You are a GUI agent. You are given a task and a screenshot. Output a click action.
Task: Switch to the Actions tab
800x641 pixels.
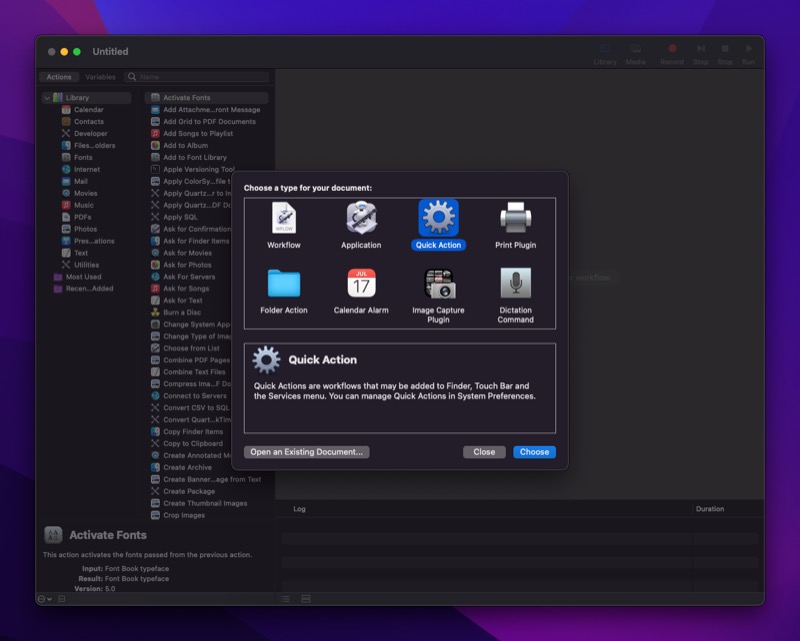(59, 77)
